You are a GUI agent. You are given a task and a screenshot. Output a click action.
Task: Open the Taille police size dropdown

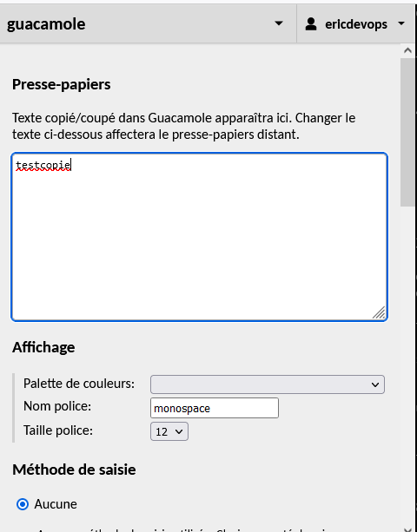pos(169,431)
